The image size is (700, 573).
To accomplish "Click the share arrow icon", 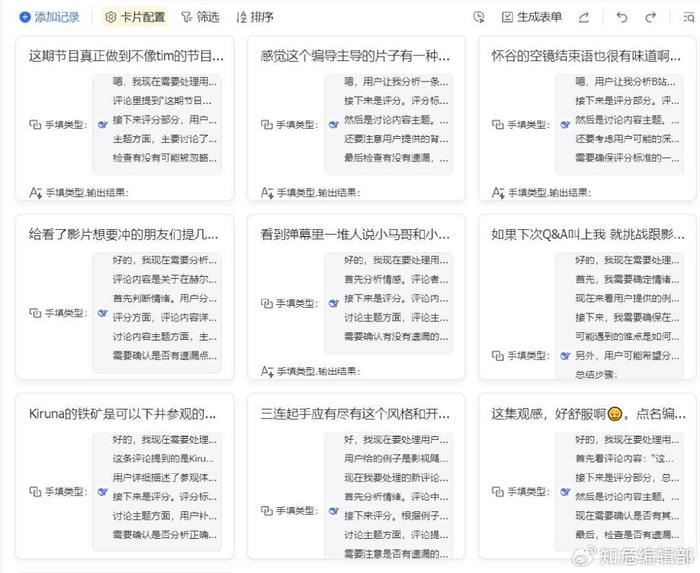I will 584,17.
